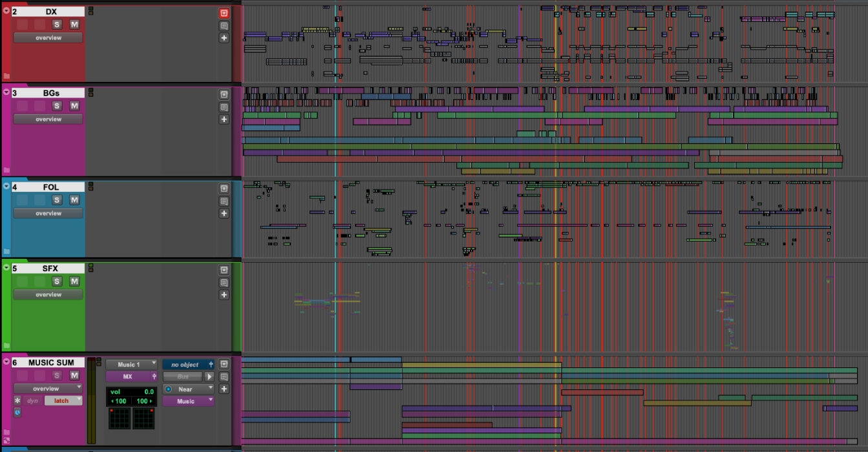This screenshot has width=868, height=452.
Task: Click the object toggle icon on MUSIC SUM
Action: pos(224,364)
